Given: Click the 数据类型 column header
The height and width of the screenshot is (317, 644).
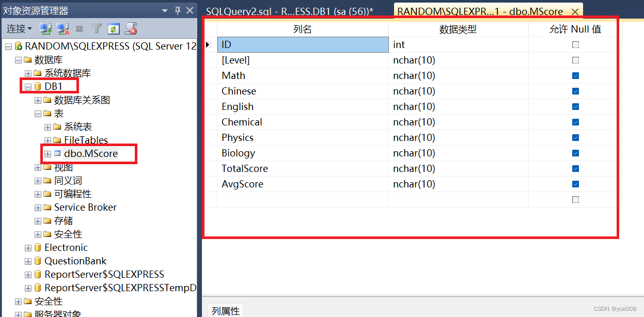Looking at the screenshot, I should (458, 29).
